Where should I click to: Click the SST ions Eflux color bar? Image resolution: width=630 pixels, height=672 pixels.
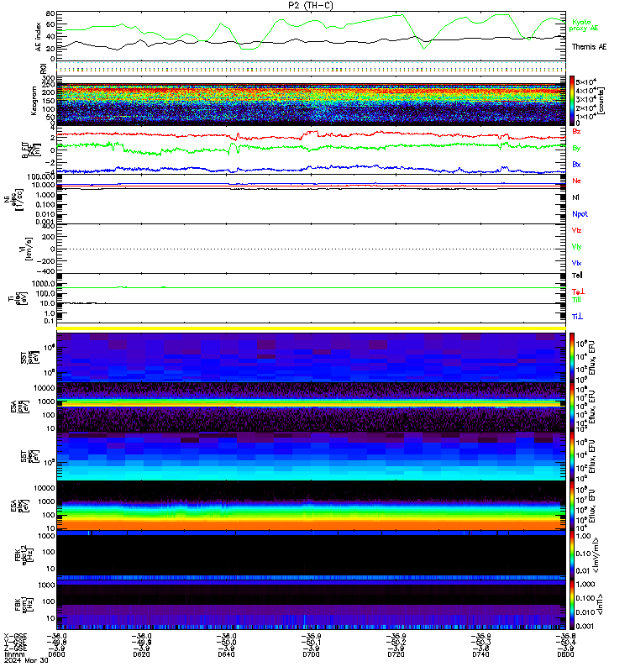572,358
